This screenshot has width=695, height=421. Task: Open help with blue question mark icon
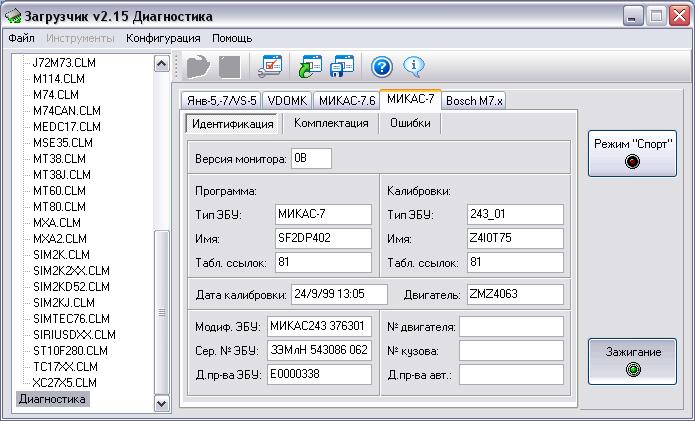tap(381, 66)
